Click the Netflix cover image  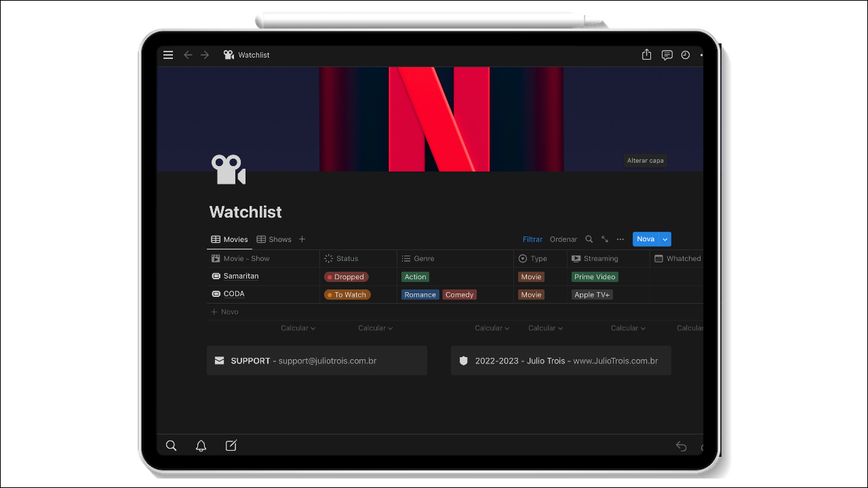(430, 119)
